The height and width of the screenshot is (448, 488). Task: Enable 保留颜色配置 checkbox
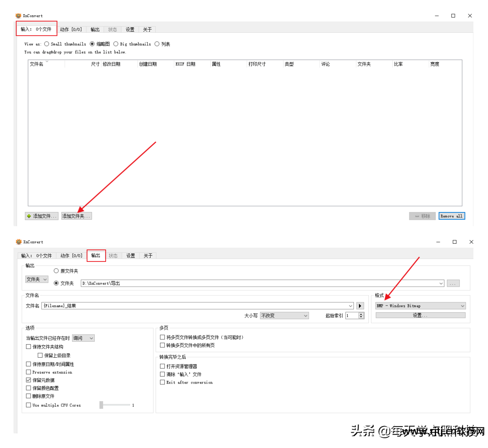(x=28, y=388)
